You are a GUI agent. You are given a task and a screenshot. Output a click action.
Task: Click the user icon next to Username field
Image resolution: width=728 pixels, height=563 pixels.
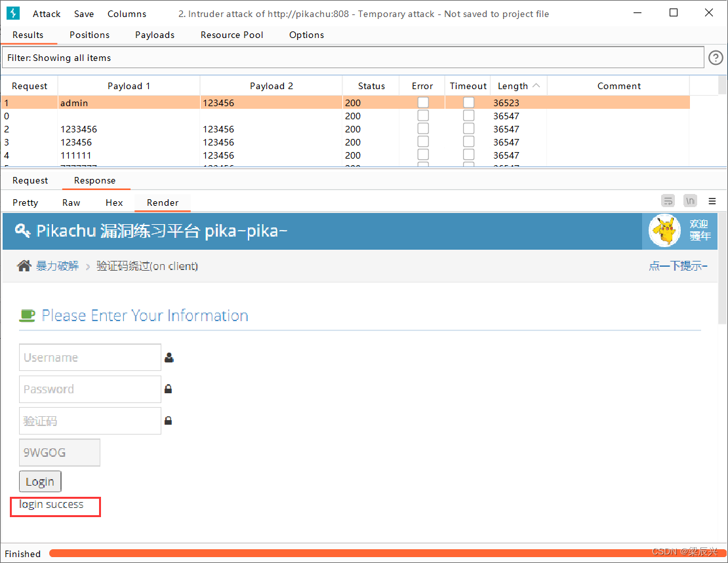(x=169, y=357)
